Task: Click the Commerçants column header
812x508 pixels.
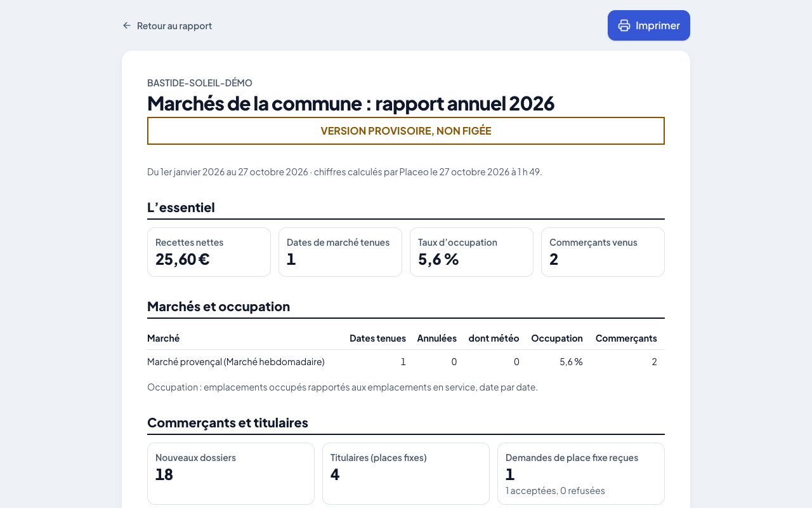Action: tap(626, 338)
